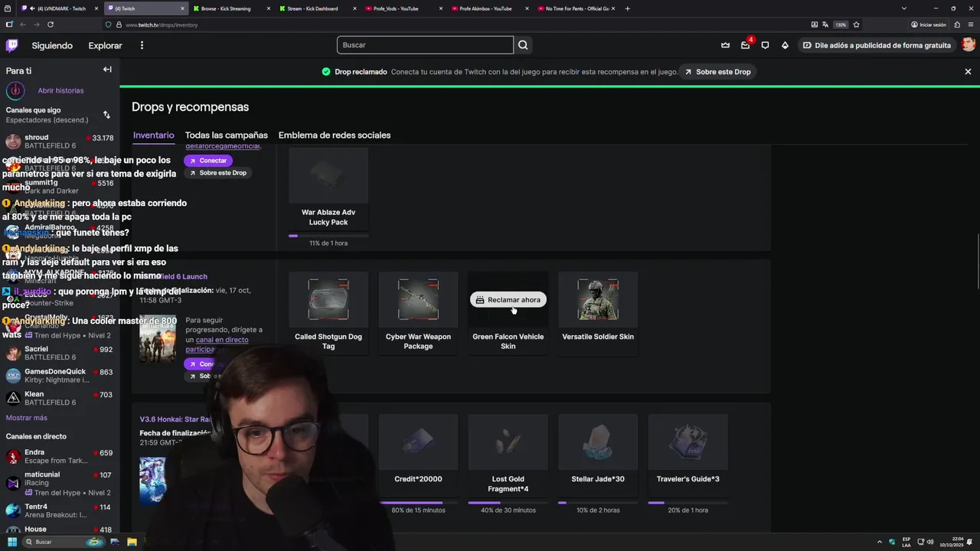Image resolution: width=980 pixels, height=551 pixels.
Task: Open Sacriel channel in sidebar
Action: coord(60,353)
